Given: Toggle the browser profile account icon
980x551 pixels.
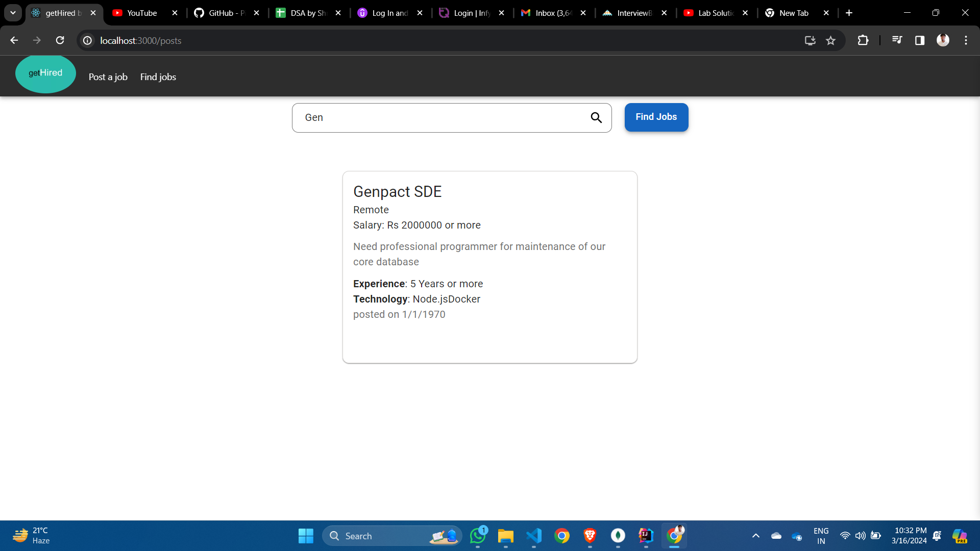Looking at the screenshot, I should 943,40.
